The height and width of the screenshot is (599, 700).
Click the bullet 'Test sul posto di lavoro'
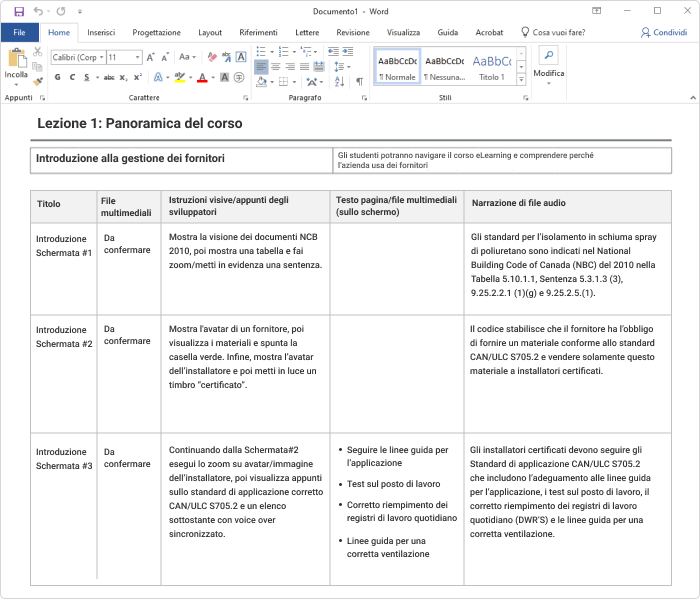[393, 484]
